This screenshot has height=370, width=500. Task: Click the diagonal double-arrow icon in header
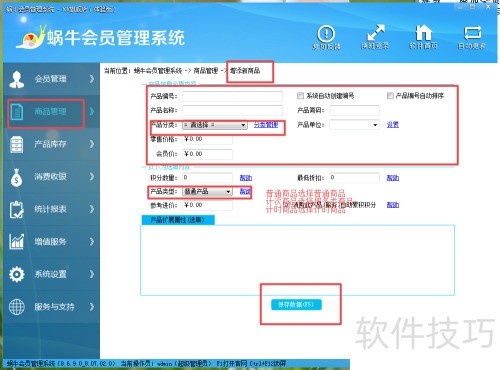(375, 33)
